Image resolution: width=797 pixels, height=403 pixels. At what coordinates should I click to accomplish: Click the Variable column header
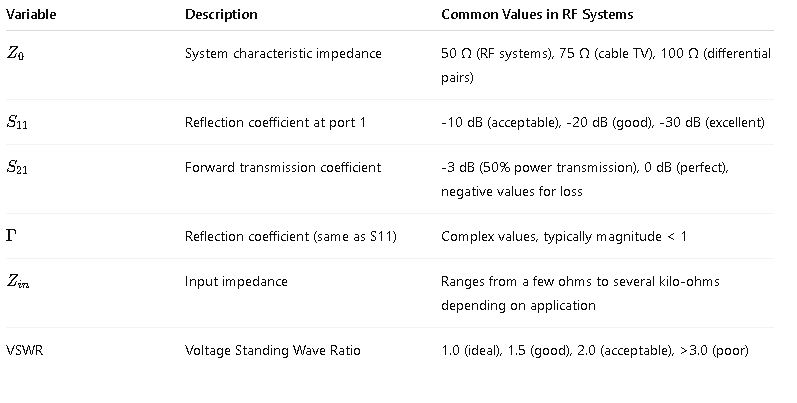point(31,15)
